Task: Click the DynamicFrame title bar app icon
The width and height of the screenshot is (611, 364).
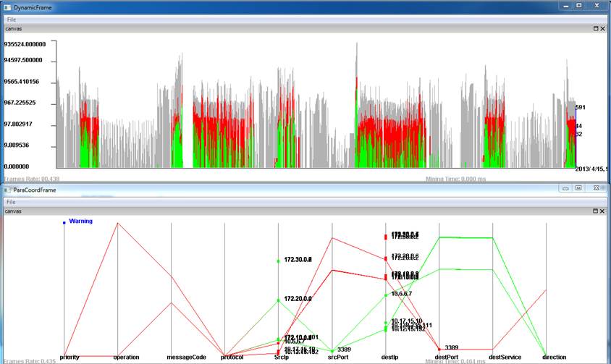Action: tap(7, 7)
